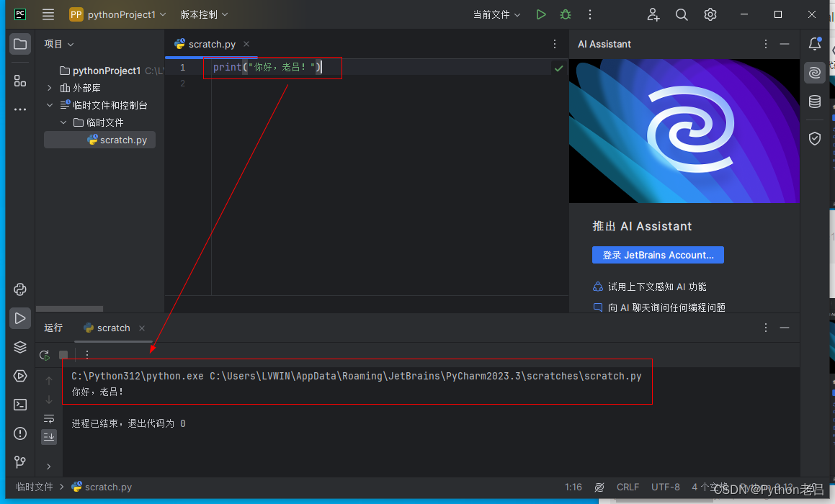Viewport: 835px width, 504px height.
Task: Open line:column 1:16 indicator
Action: [x=573, y=487]
